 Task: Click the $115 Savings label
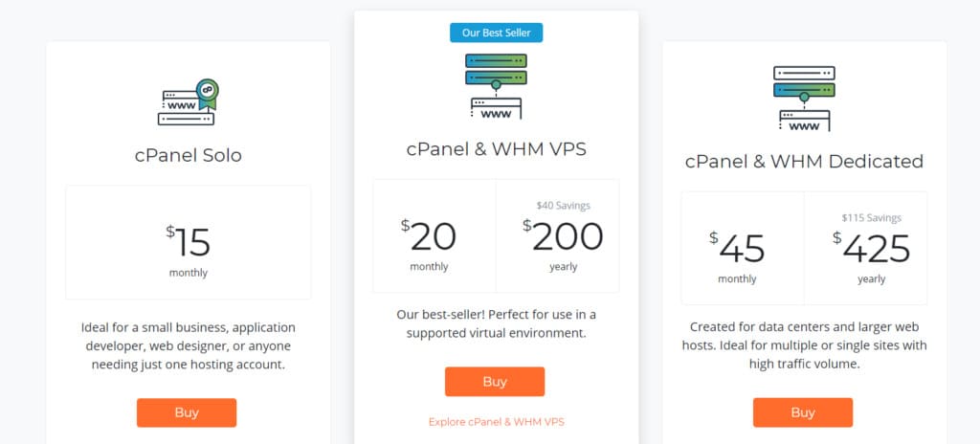(x=871, y=217)
